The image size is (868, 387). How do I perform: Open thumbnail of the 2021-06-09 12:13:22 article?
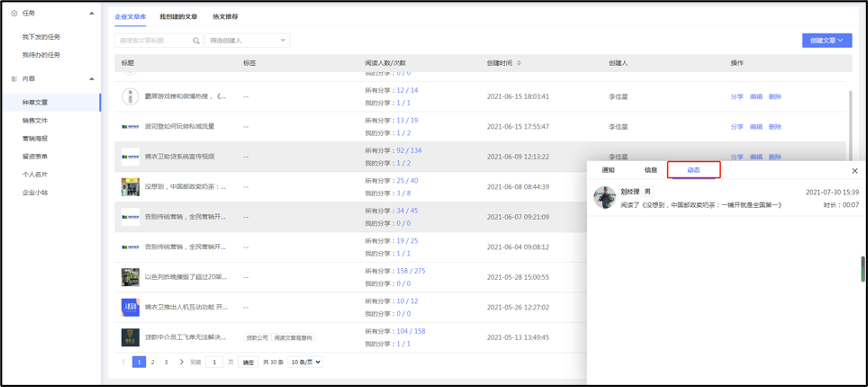tap(130, 157)
